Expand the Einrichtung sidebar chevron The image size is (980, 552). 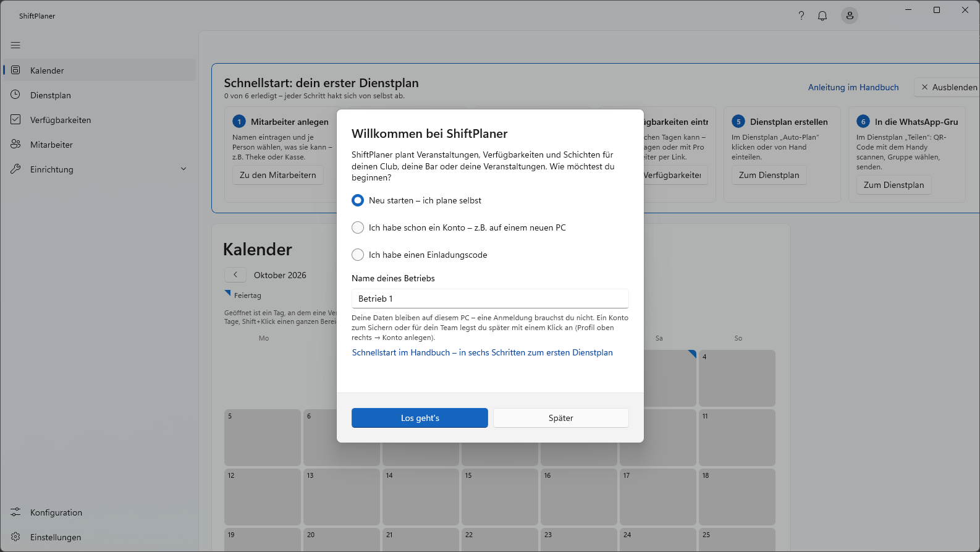pyautogui.click(x=184, y=169)
